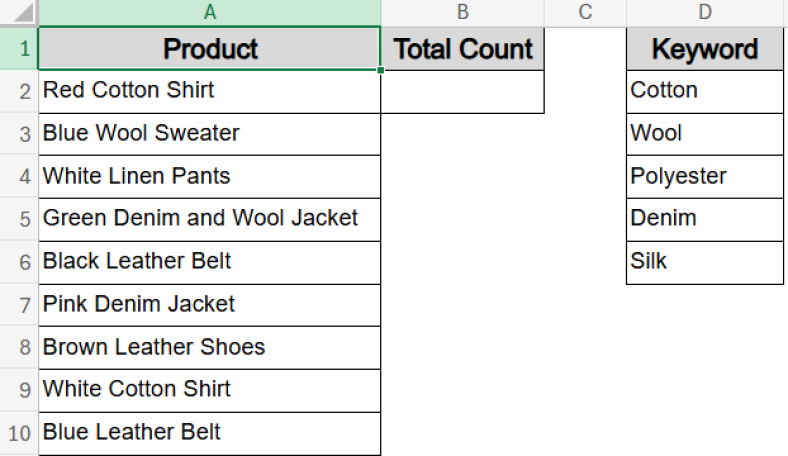Select the Brown Leather Shoes cell
Image resolution: width=788 pixels, height=456 pixels.
point(209,347)
